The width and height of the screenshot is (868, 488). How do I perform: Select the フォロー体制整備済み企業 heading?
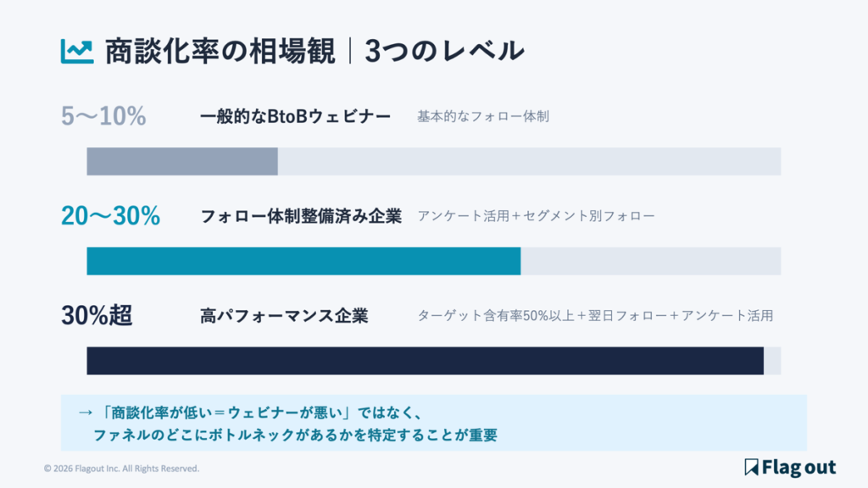[301, 216]
